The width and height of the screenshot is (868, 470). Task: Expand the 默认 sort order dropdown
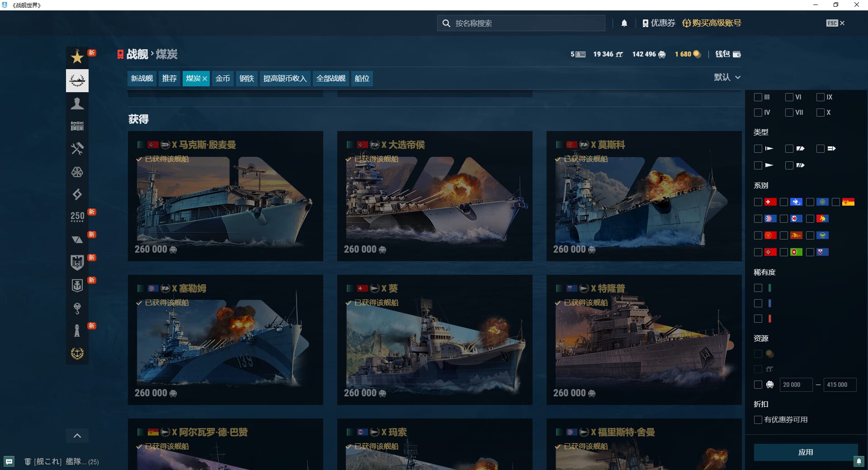(x=727, y=77)
